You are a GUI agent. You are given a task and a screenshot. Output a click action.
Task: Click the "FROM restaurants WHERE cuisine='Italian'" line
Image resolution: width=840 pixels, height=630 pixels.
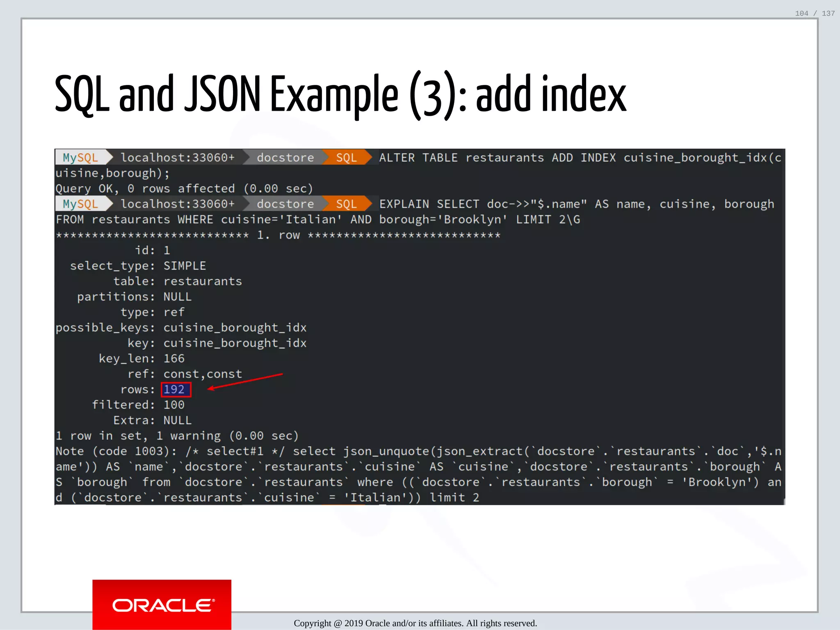(x=318, y=219)
